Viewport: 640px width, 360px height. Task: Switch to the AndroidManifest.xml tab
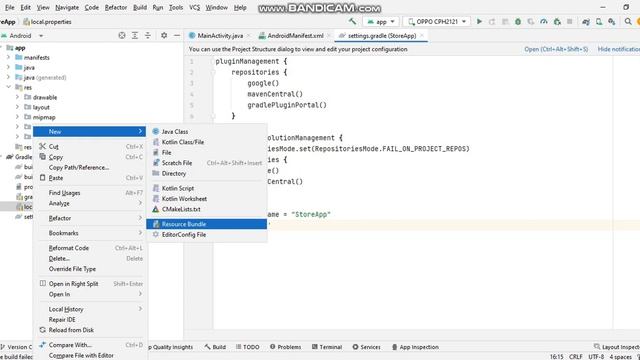point(295,36)
